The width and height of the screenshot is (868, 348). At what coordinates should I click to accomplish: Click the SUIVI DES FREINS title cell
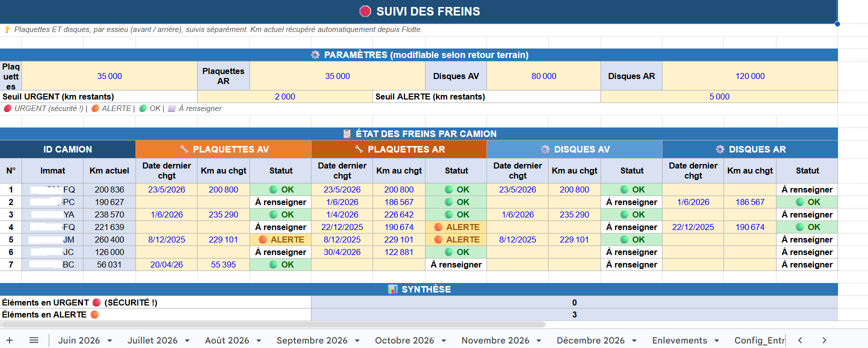418,11
